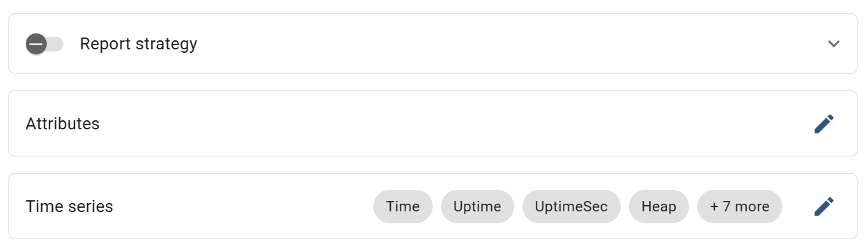868x251 pixels.
Task: Expand Report strategy with the chevron arrow
Action: click(x=834, y=44)
